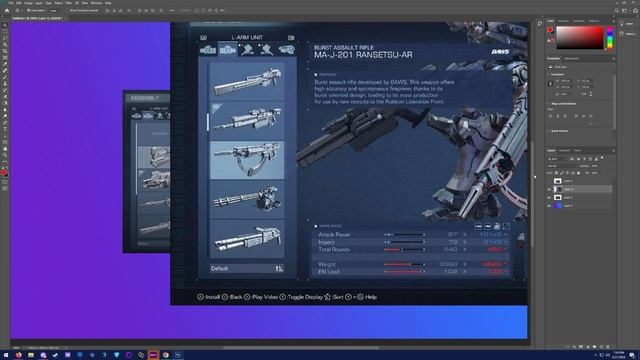Select the Gradient tool
Viewport: 640px width, 360px height.
[4, 103]
